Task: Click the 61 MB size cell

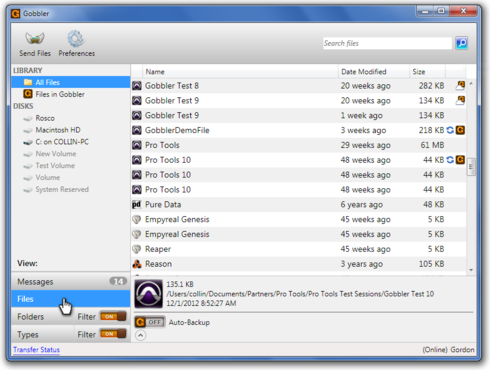Action: (432, 145)
